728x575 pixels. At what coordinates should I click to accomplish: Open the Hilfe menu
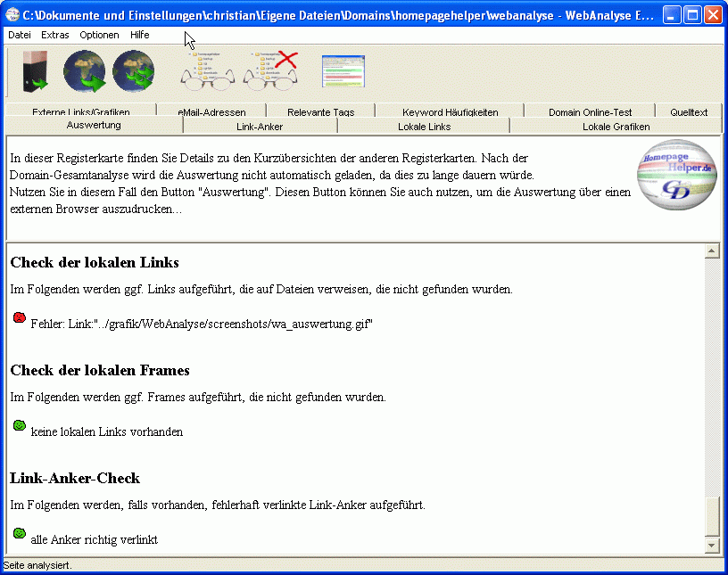(139, 35)
